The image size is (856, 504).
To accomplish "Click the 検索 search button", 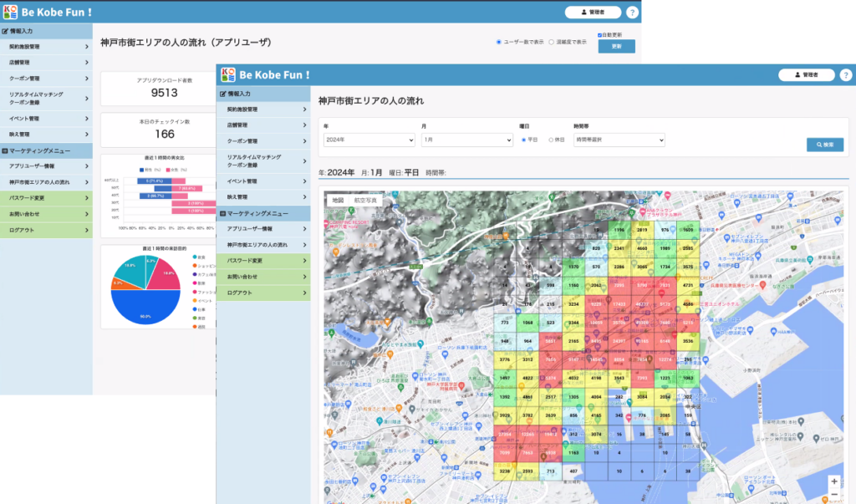I will click(824, 145).
